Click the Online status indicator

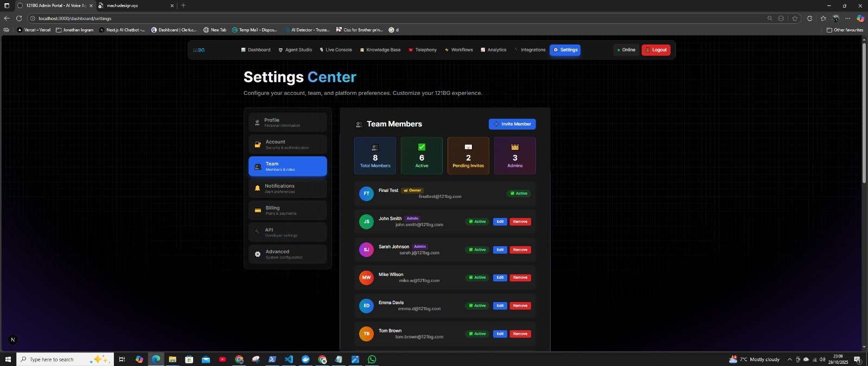626,50
